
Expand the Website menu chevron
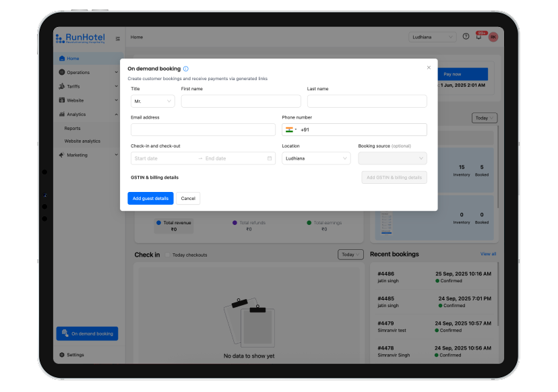pos(117,100)
